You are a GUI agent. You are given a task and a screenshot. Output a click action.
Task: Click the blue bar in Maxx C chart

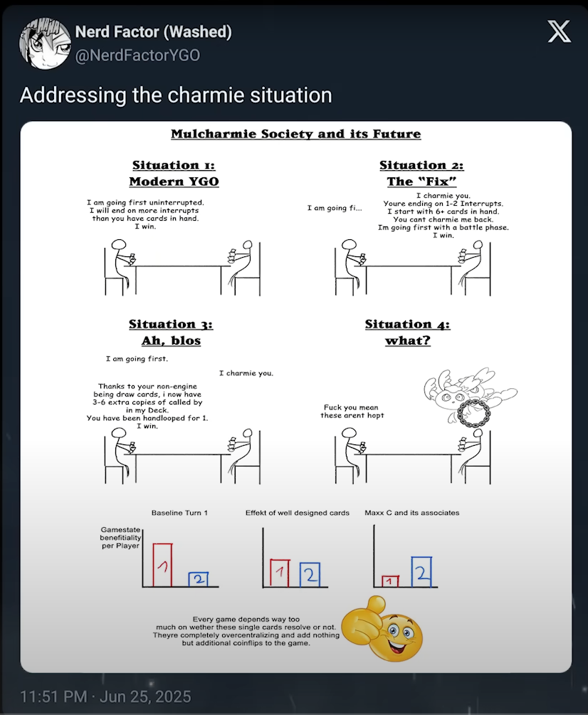(x=421, y=571)
